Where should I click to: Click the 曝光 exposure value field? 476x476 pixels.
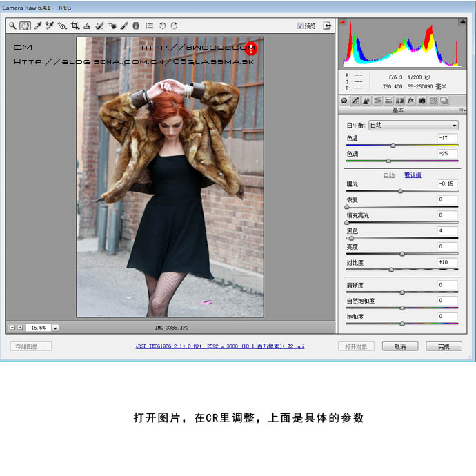pyautogui.click(x=447, y=184)
